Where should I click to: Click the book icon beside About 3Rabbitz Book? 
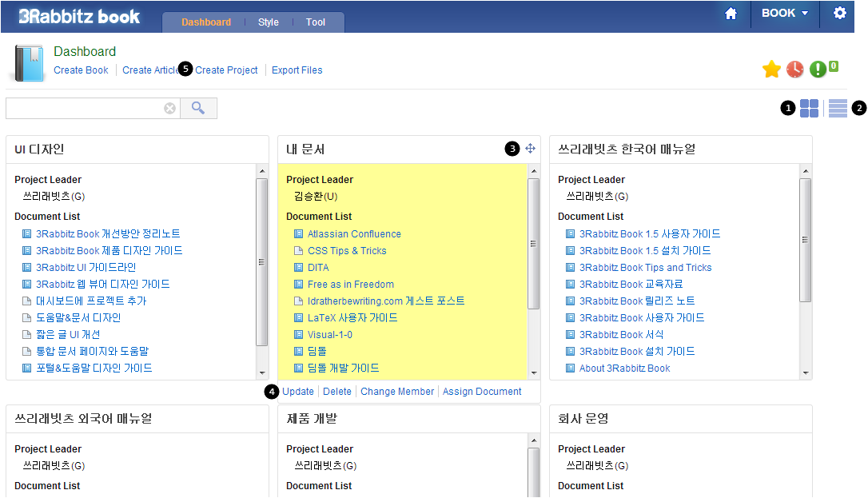coord(570,369)
